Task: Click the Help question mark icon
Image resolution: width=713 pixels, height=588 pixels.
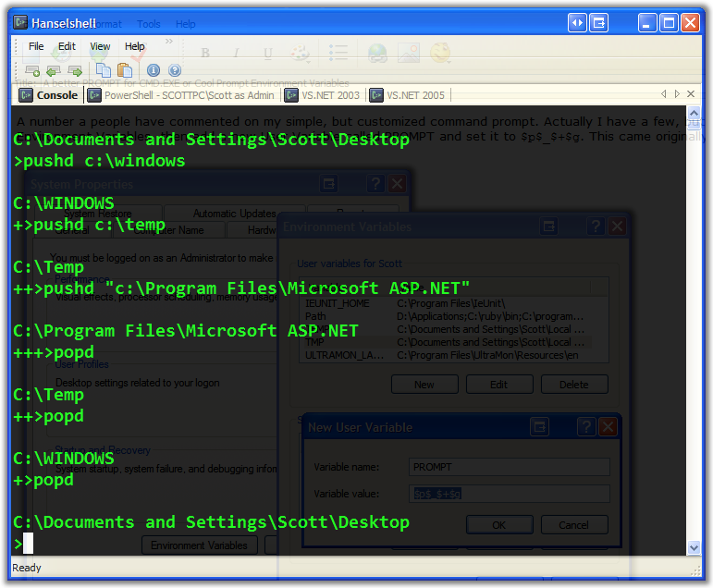Action: 175,70
